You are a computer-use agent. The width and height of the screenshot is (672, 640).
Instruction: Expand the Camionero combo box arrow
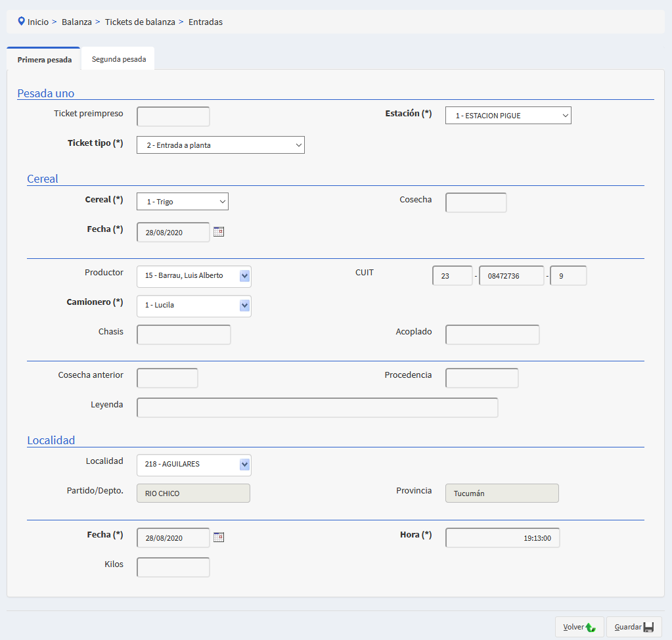244,306
